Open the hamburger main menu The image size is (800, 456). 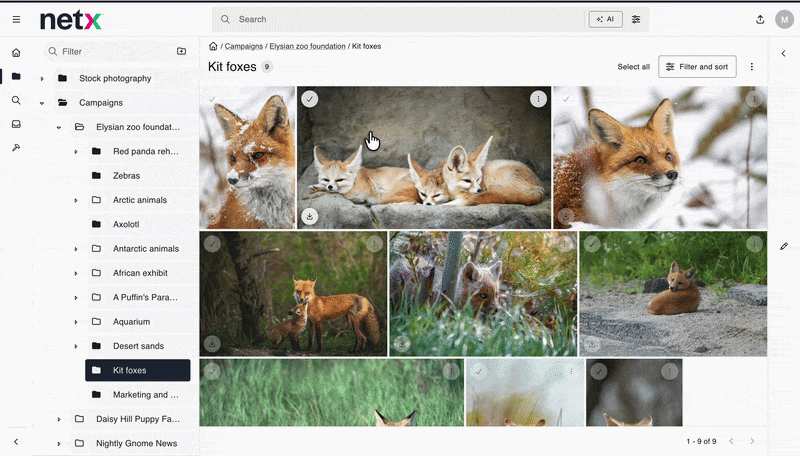[x=16, y=19]
